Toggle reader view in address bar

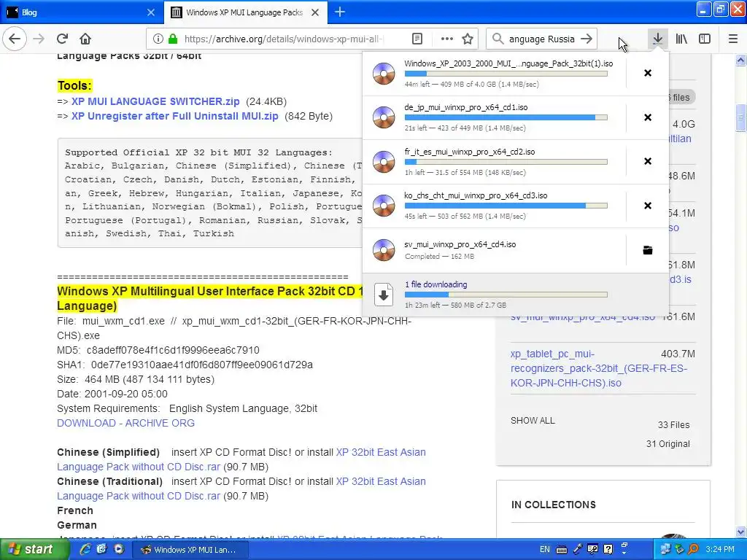point(417,39)
